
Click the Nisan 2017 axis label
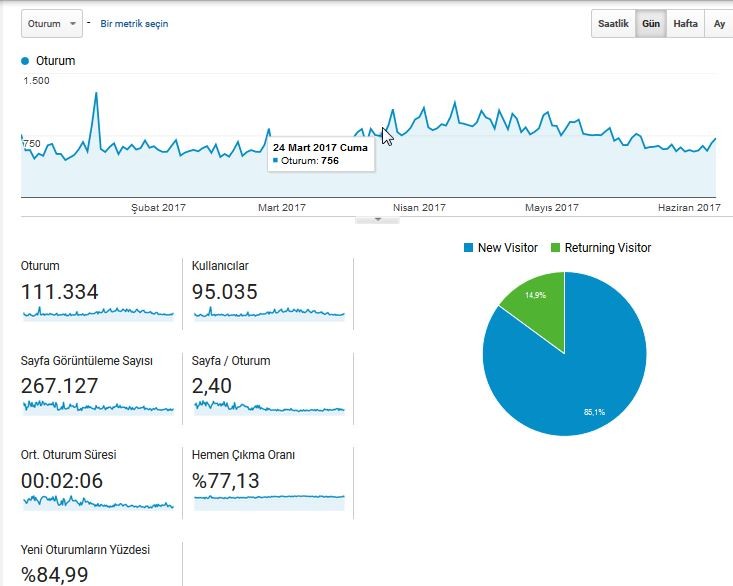click(x=419, y=207)
